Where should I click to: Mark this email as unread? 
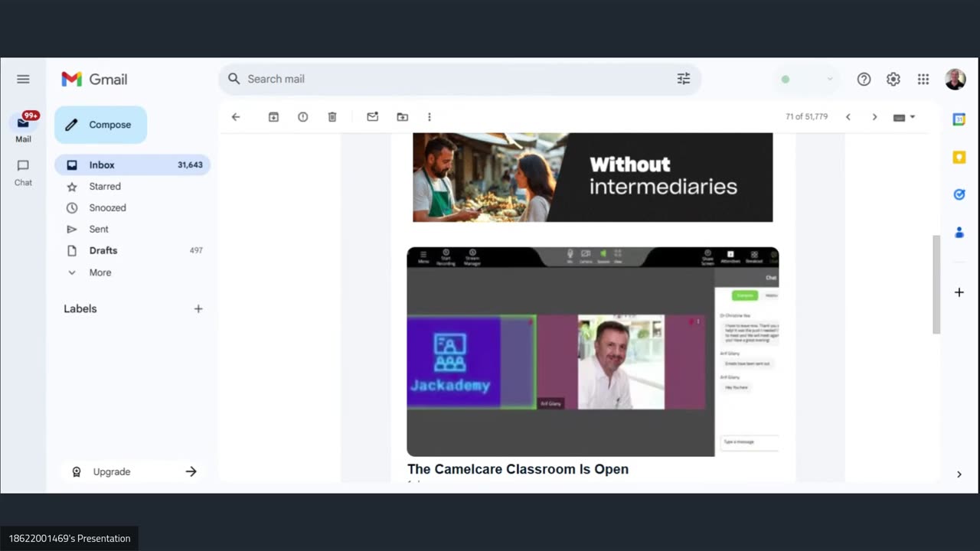pyautogui.click(x=372, y=117)
